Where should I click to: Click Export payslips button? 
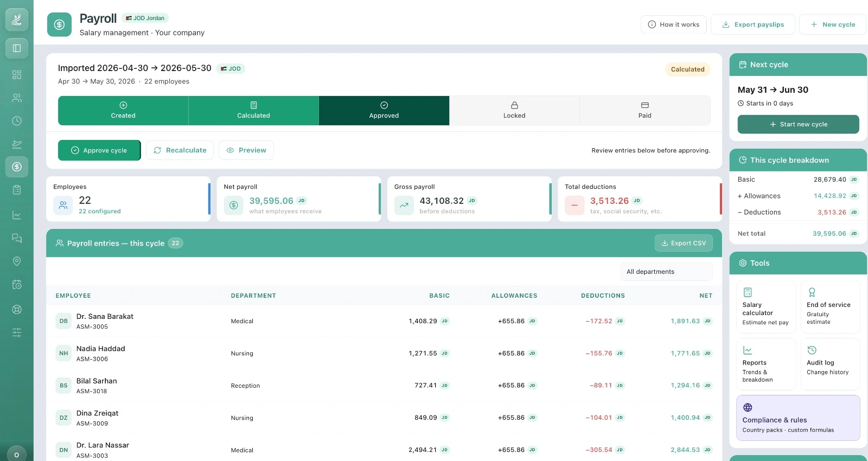click(x=753, y=24)
